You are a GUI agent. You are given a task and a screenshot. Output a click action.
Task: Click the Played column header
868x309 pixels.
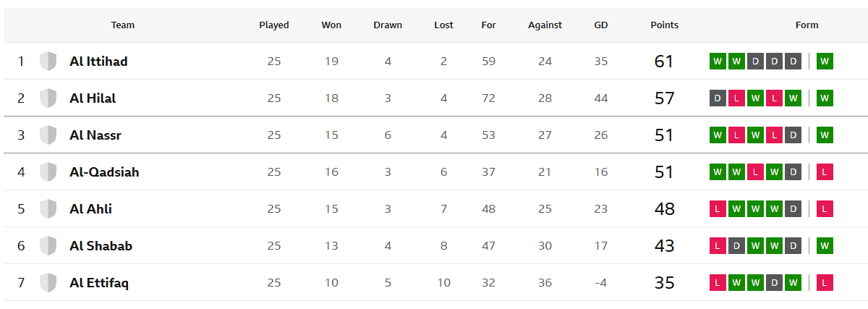274,25
